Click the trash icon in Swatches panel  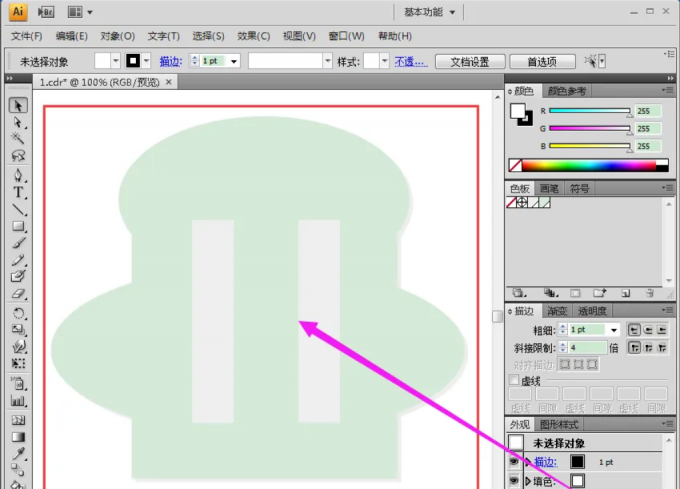point(650,293)
